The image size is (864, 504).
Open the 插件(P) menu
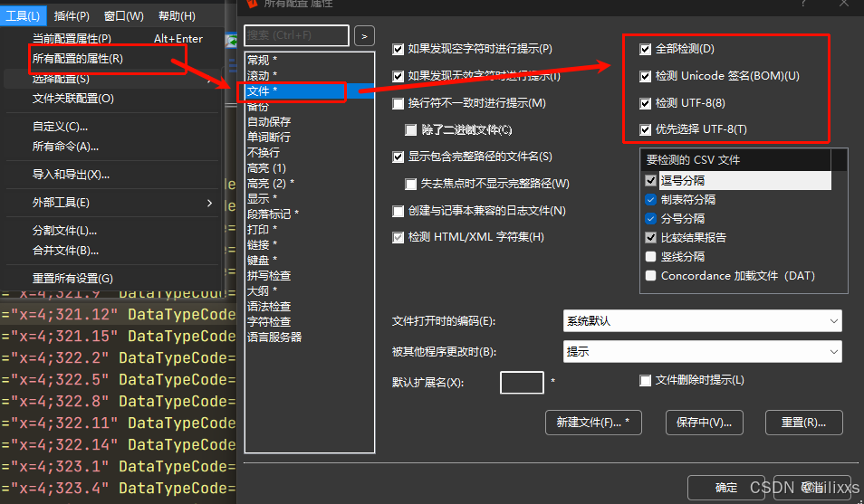(x=72, y=16)
